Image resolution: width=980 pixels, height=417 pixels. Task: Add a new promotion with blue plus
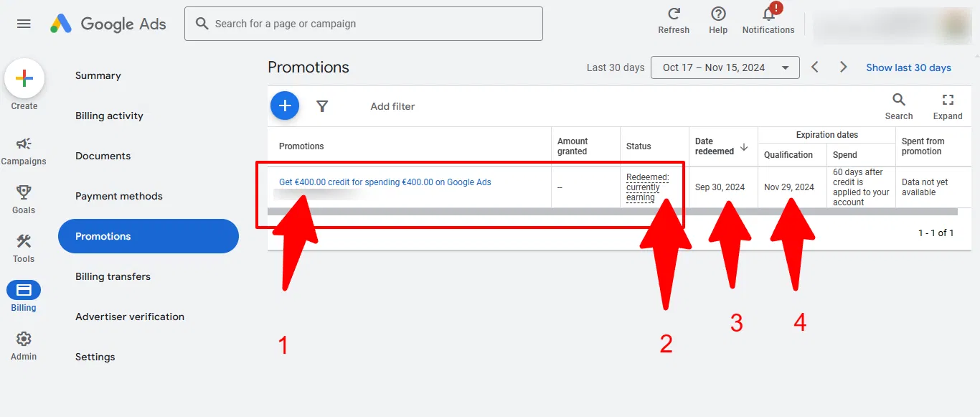click(x=285, y=106)
